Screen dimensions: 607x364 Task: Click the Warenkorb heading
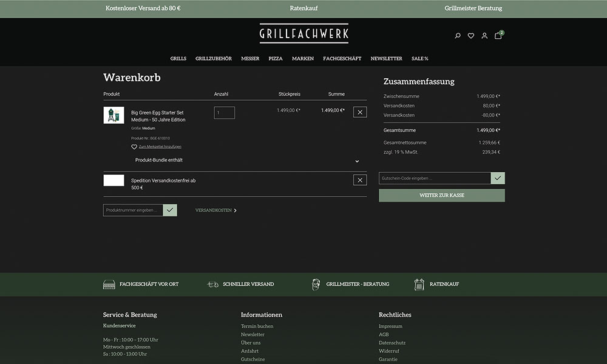132,78
